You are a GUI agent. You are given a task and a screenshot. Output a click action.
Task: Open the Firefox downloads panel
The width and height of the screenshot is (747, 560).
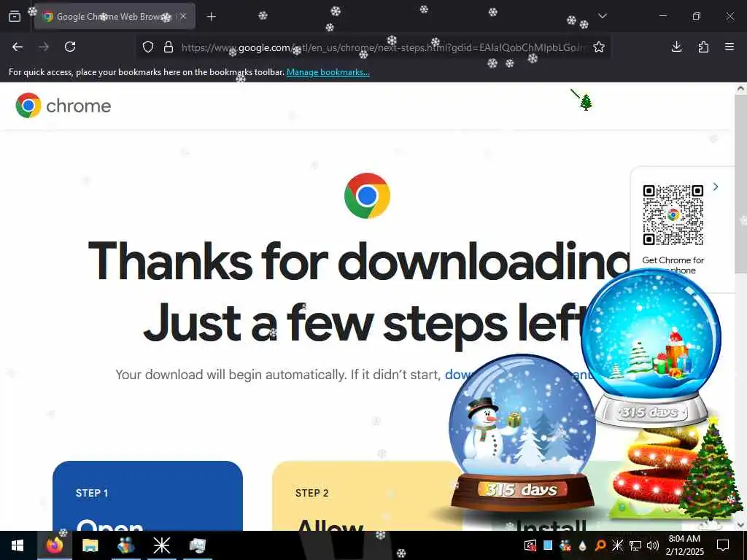(x=676, y=47)
